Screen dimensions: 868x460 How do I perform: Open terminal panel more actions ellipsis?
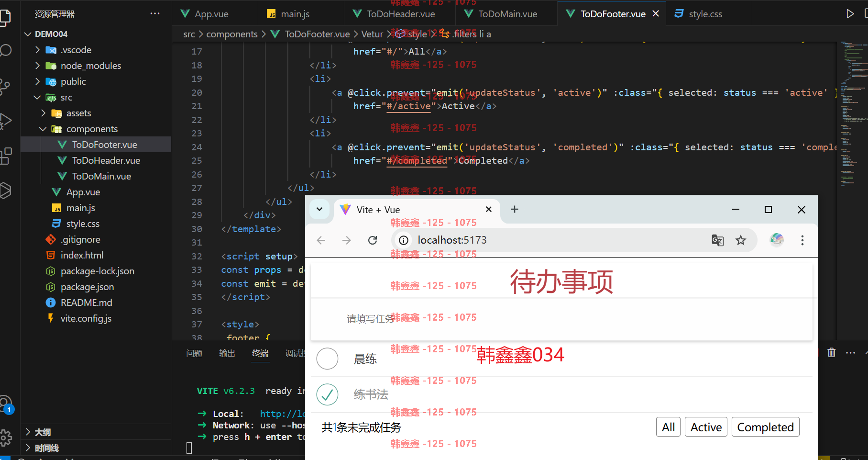pos(850,353)
